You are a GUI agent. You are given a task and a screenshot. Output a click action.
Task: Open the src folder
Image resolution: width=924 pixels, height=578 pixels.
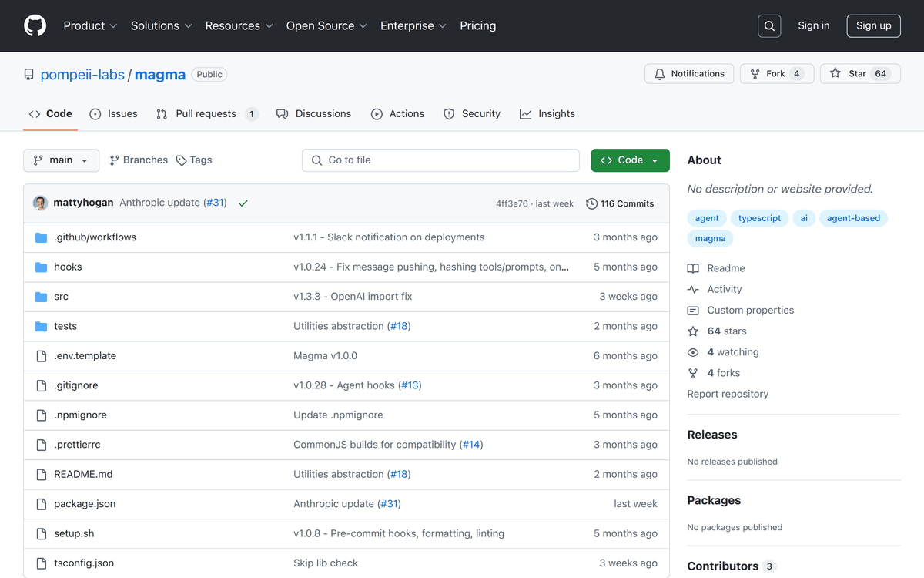click(x=61, y=297)
